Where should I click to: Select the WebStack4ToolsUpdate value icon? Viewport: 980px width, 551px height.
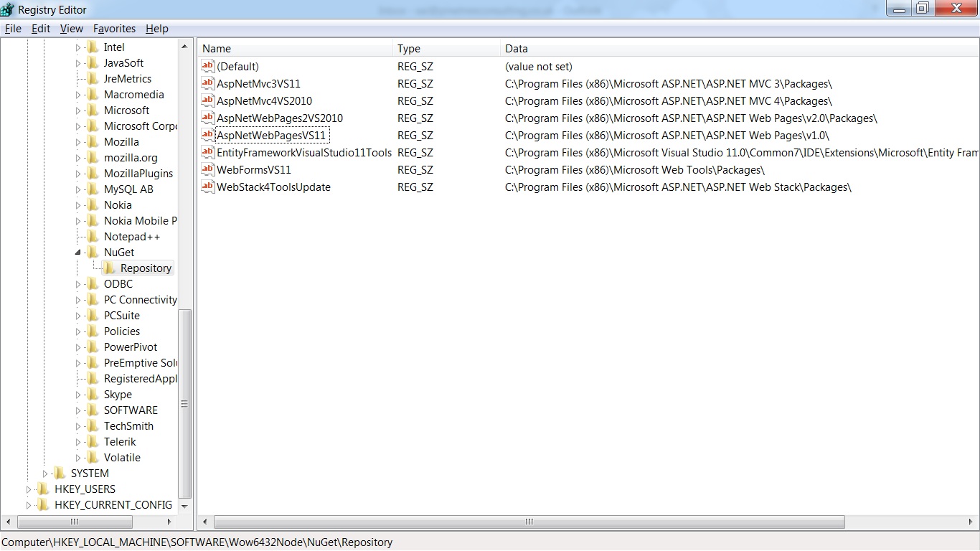point(208,187)
